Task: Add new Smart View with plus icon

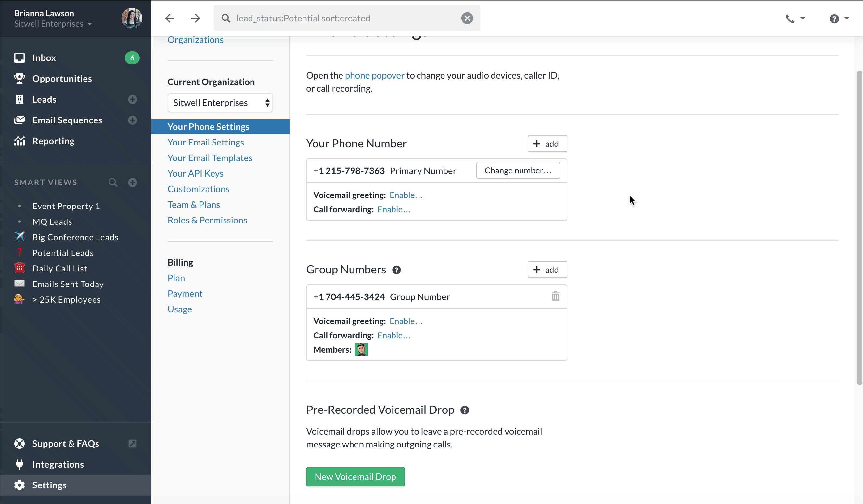Action: click(133, 183)
